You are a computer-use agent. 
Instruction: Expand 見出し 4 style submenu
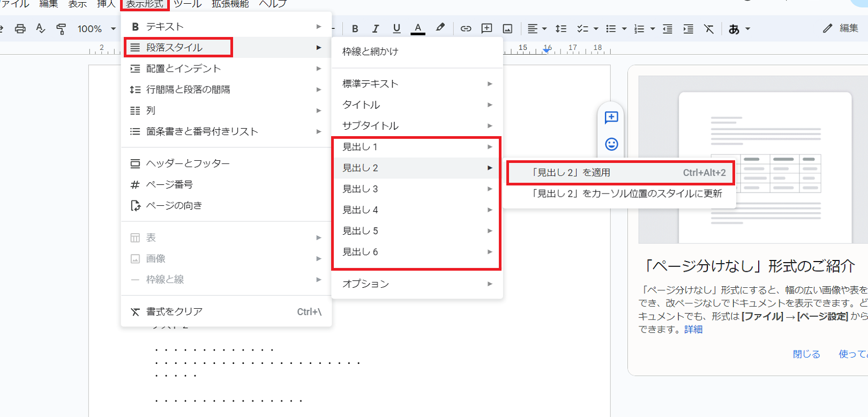(417, 210)
